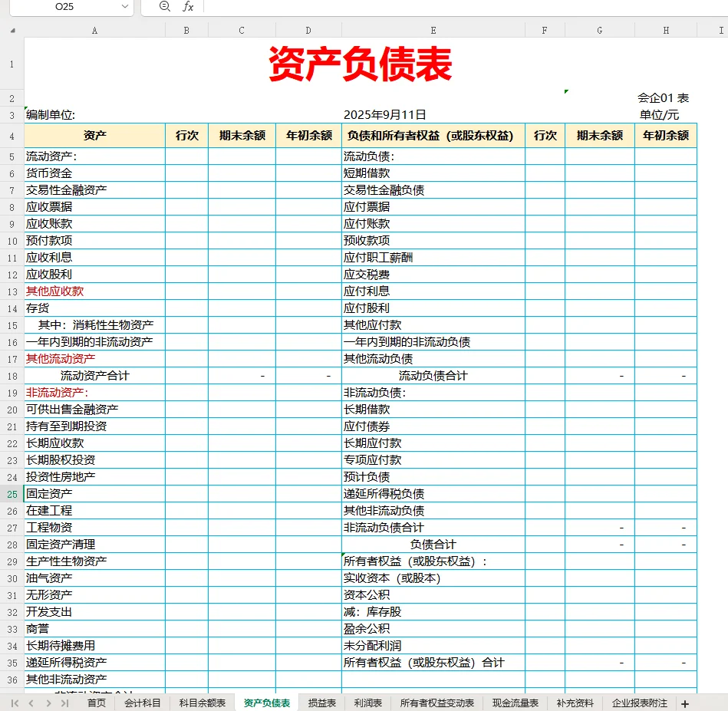The height and width of the screenshot is (711, 728).
Task: Select the 应交税费 cell
Action: click(433, 275)
